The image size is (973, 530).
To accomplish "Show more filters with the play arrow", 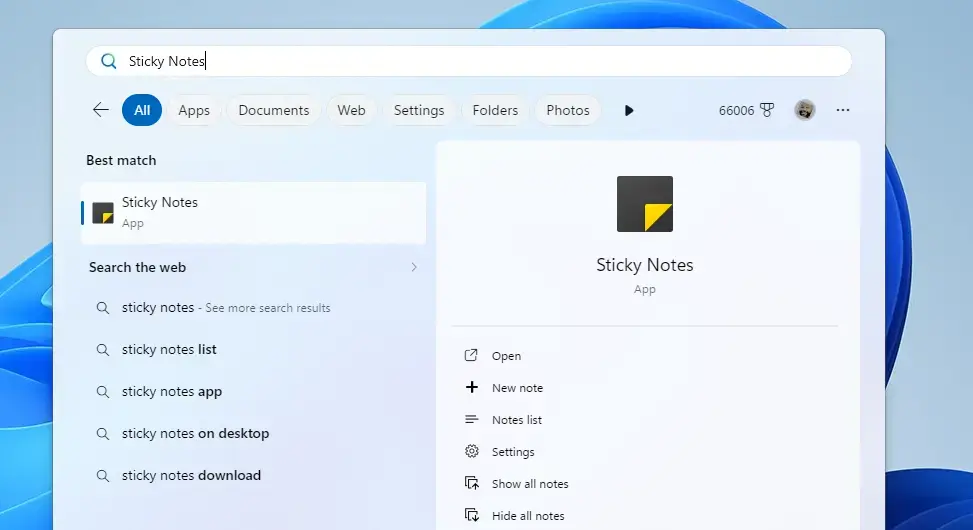I will [629, 110].
